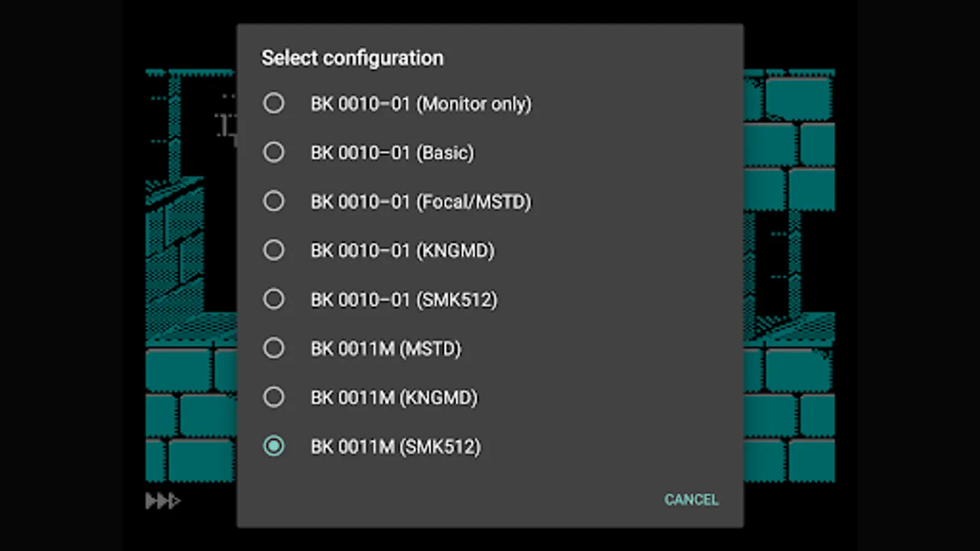Click the "BK 0011M (MSTD)" option text
980x551 pixels.
tap(385, 349)
